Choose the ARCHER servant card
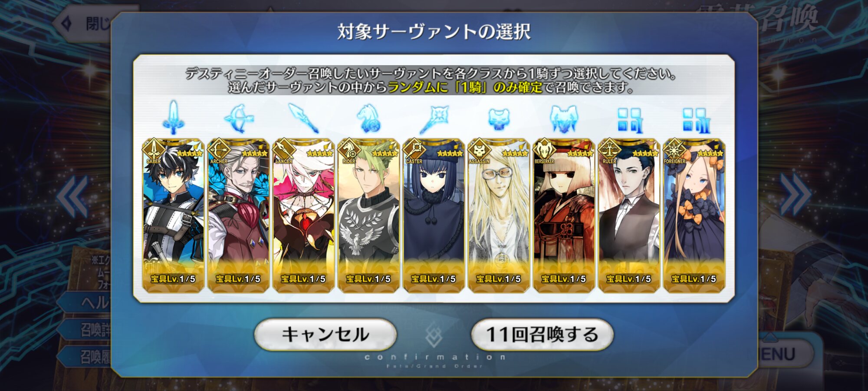 (238, 215)
